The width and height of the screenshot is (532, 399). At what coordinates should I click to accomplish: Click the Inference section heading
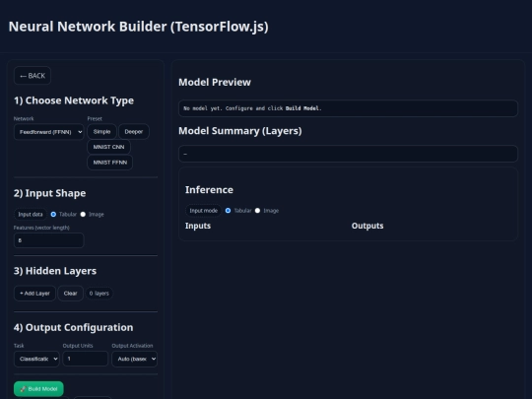(209, 190)
